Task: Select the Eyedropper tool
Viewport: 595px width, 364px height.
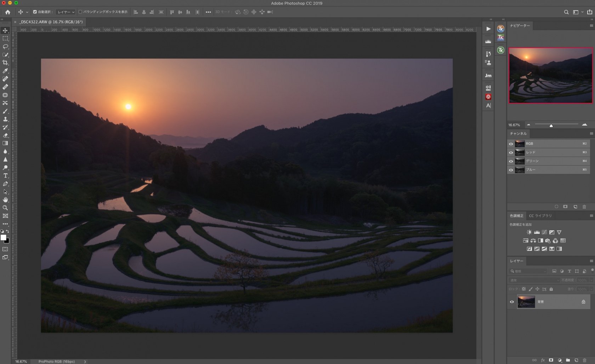Action: (x=5, y=71)
